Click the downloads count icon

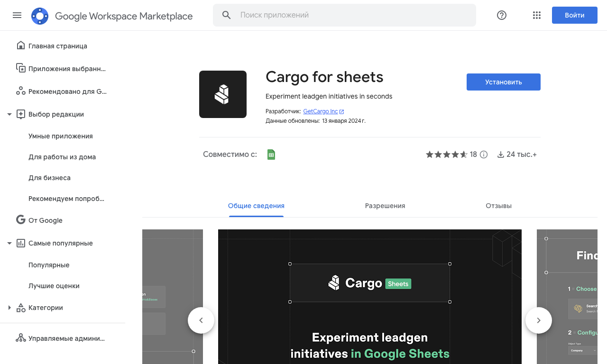pyautogui.click(x=500, y=155)
